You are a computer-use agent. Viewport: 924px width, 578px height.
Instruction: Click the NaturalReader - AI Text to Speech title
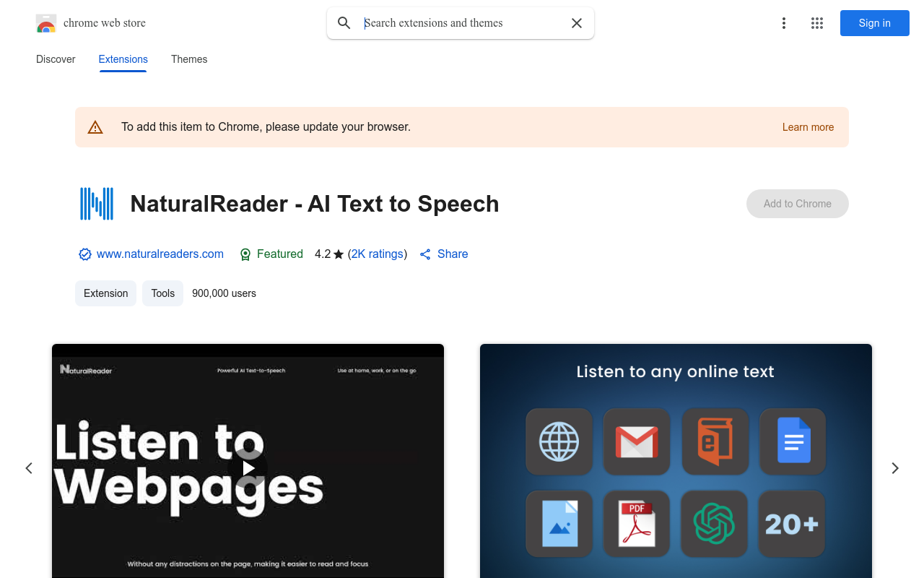click(x=315, y=204)
